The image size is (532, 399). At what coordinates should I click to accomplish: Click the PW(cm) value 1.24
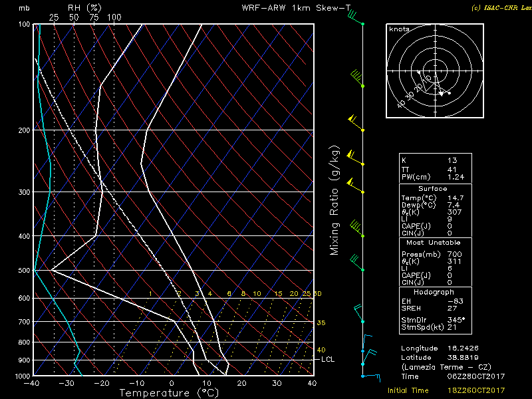point(456,177)
